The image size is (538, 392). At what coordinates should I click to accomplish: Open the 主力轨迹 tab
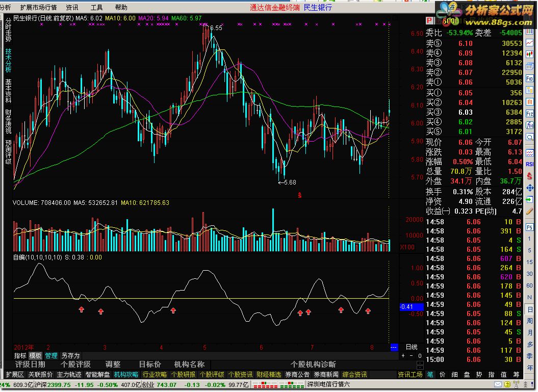[69, 375]
